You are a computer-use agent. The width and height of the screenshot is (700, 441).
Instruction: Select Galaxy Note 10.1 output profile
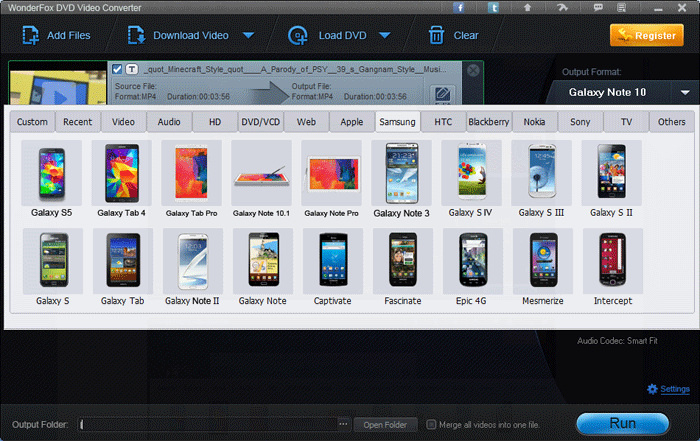click(x=261, y=173)
